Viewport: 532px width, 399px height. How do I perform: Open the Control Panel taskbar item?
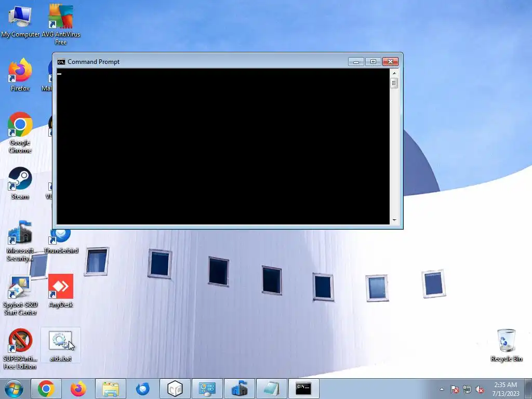coord(207,389)
